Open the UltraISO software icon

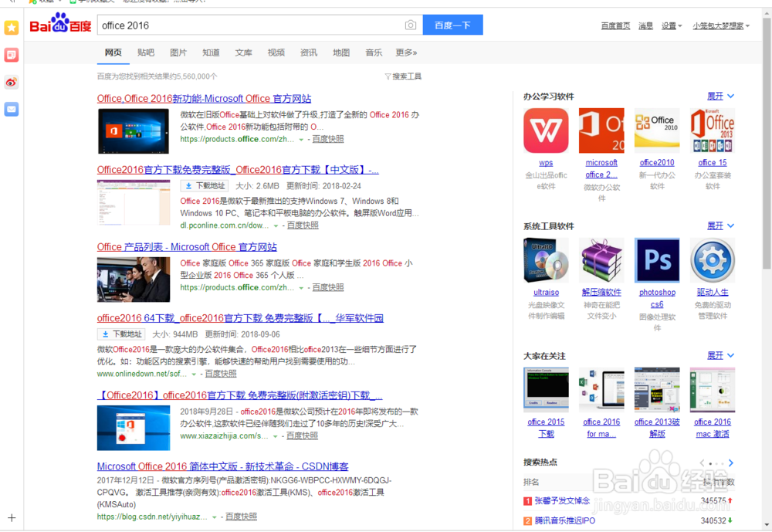click(x=546, y=260)
